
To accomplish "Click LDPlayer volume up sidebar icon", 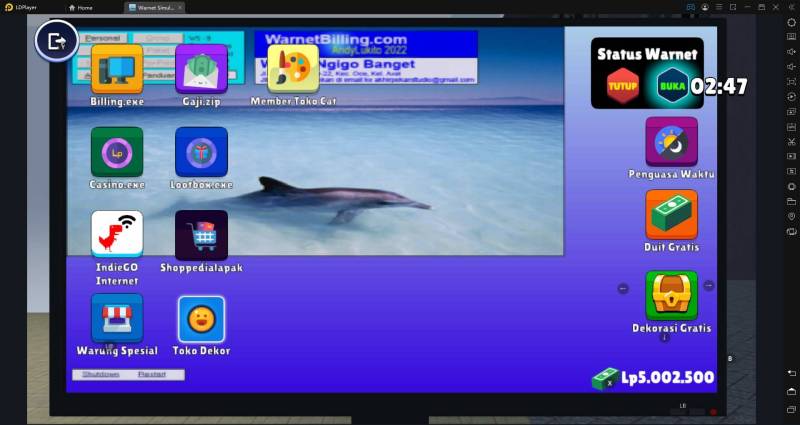I will (791, 52).
